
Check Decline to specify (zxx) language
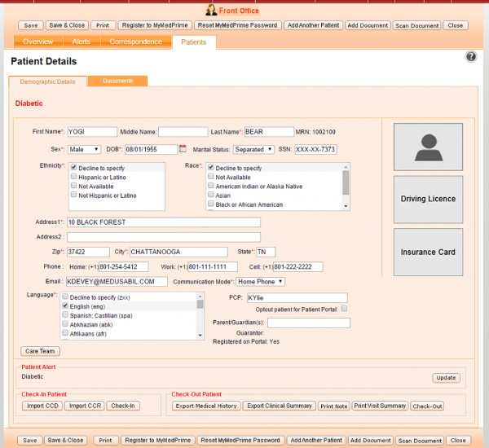[65, 296]
